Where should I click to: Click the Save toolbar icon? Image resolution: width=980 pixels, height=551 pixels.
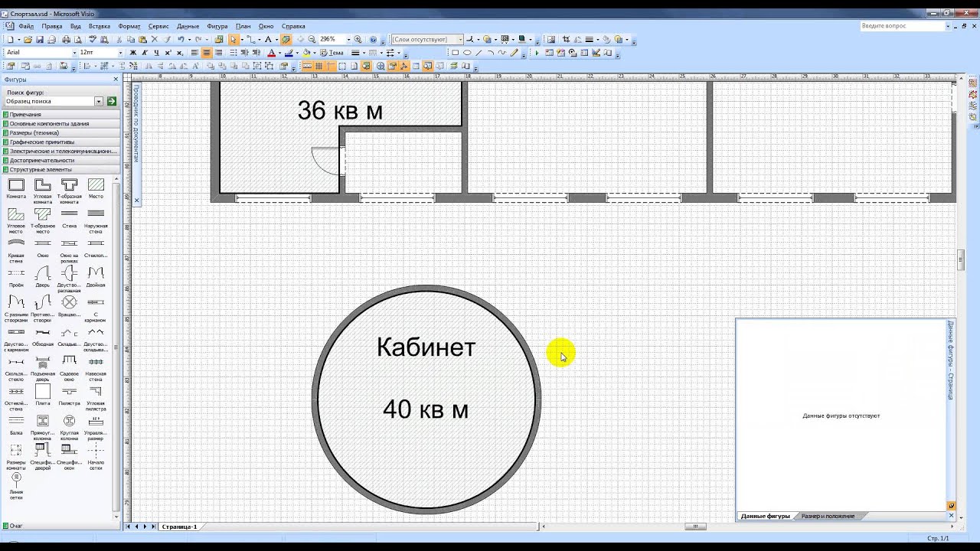click(40, 39)
